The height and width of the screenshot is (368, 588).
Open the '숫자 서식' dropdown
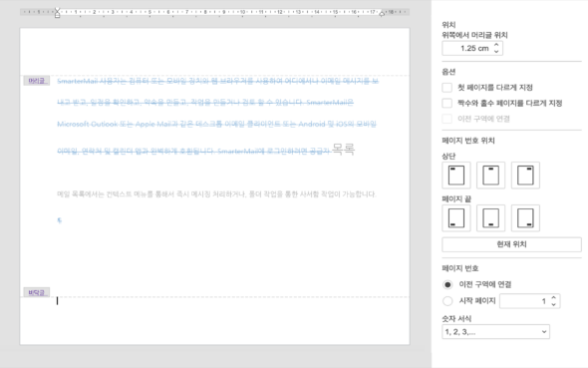[495, 332]
